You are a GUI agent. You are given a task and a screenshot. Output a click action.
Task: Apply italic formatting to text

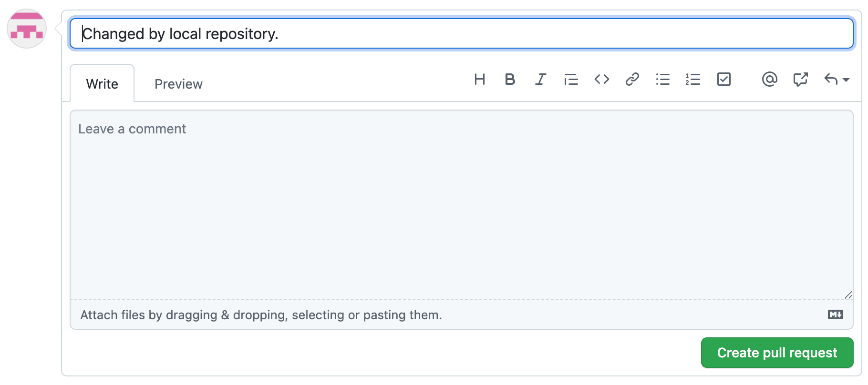pos(540,79)
